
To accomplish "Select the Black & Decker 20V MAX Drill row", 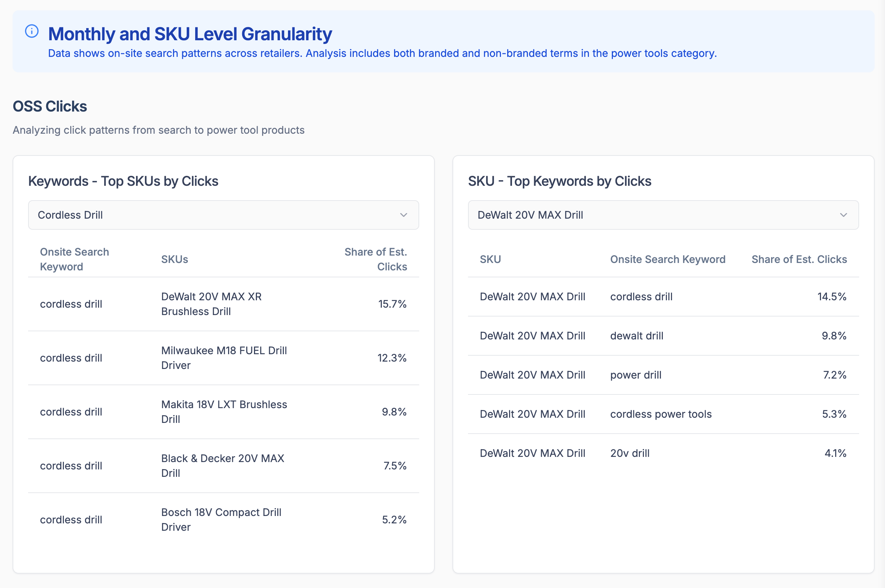I will pos(222,466).
